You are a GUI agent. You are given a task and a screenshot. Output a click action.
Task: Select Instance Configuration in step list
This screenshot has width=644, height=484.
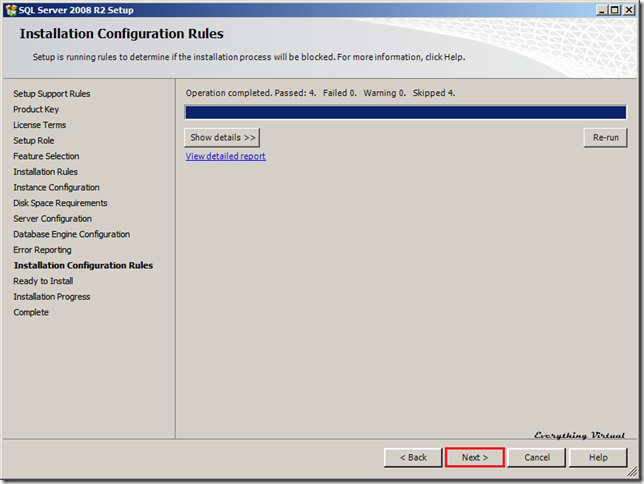pyautogui.click(x=56, y=187)
